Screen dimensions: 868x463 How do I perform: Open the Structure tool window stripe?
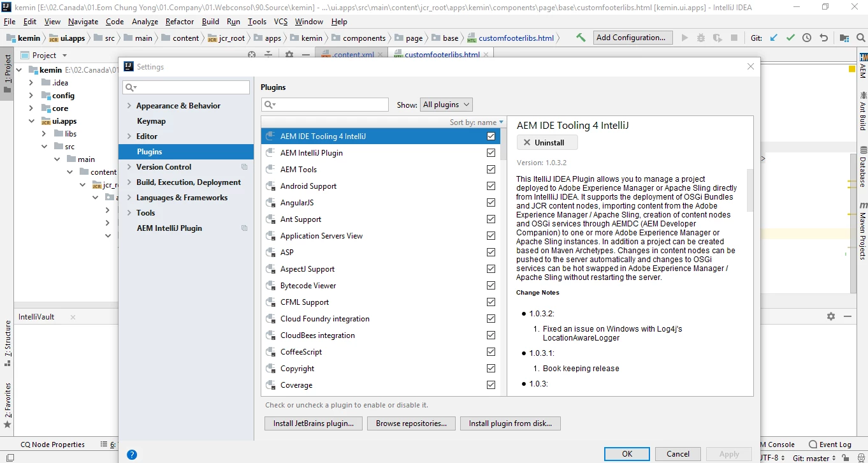(8, 343)
